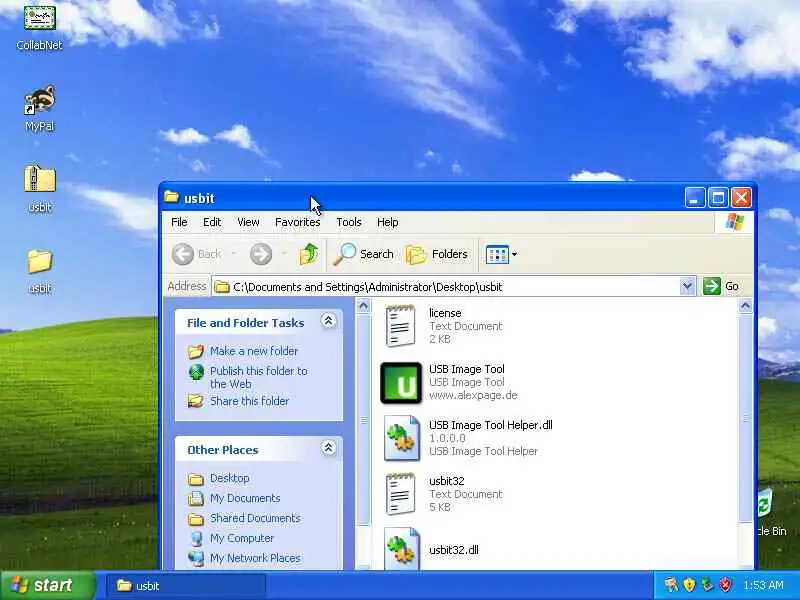Click the file list vertical scrollbar thumb
This screenshot has height=600, width=800.
(x=745, y=418)
